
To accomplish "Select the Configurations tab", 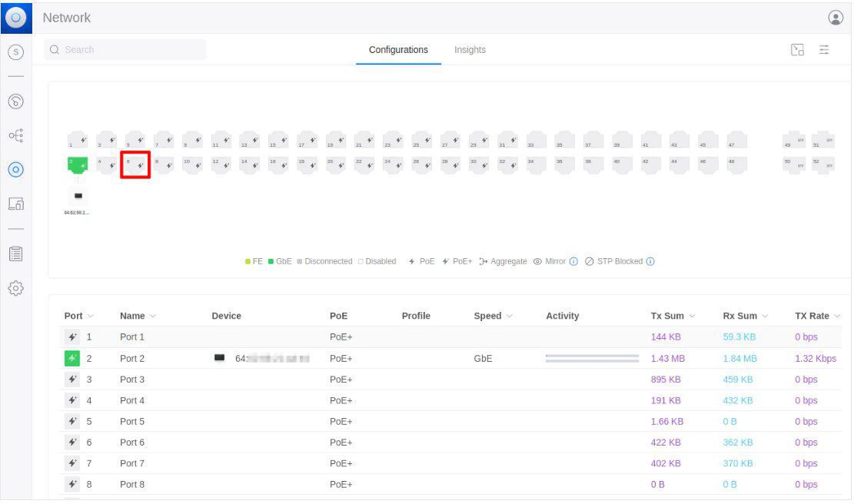I will tap(398, 50).
